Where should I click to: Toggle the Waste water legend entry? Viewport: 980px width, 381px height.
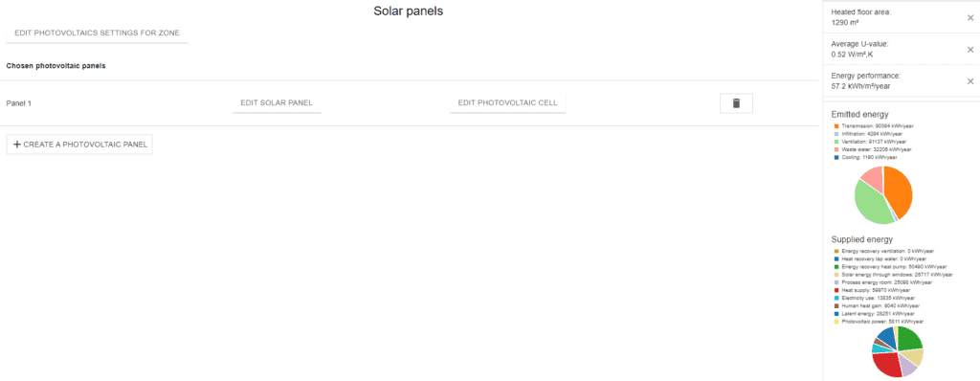873,149
